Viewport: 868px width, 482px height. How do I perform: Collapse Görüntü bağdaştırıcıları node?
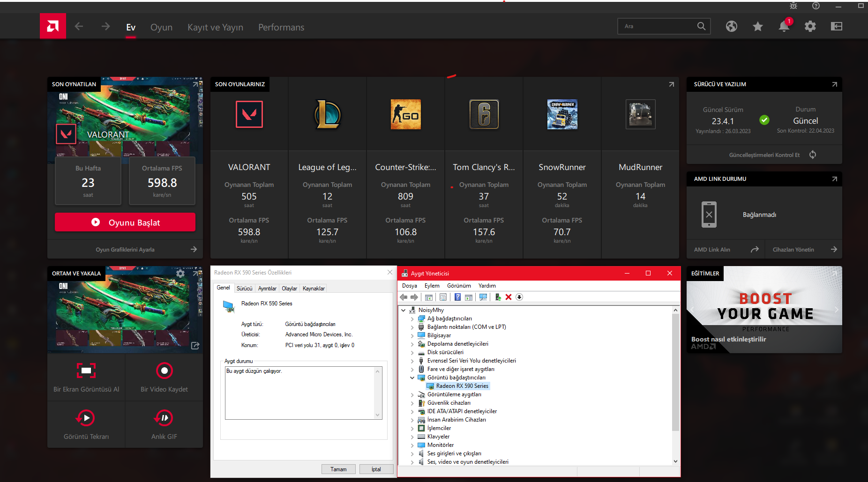(x=412, y=378)
